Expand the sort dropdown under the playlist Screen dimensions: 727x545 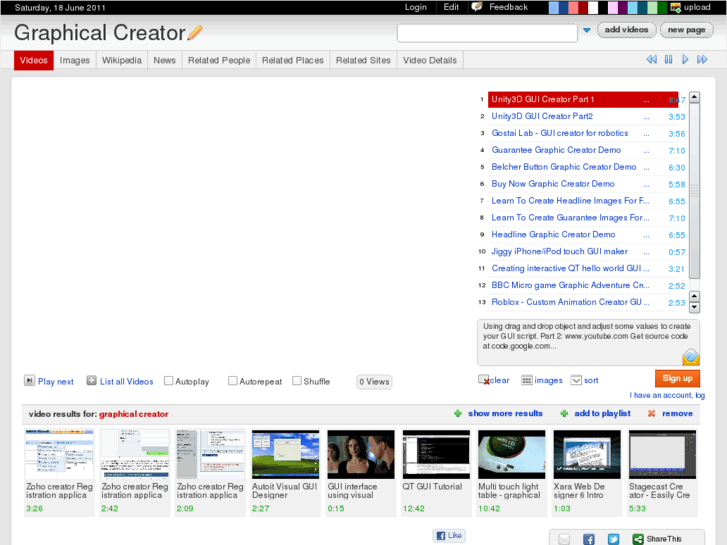[576, 380]
